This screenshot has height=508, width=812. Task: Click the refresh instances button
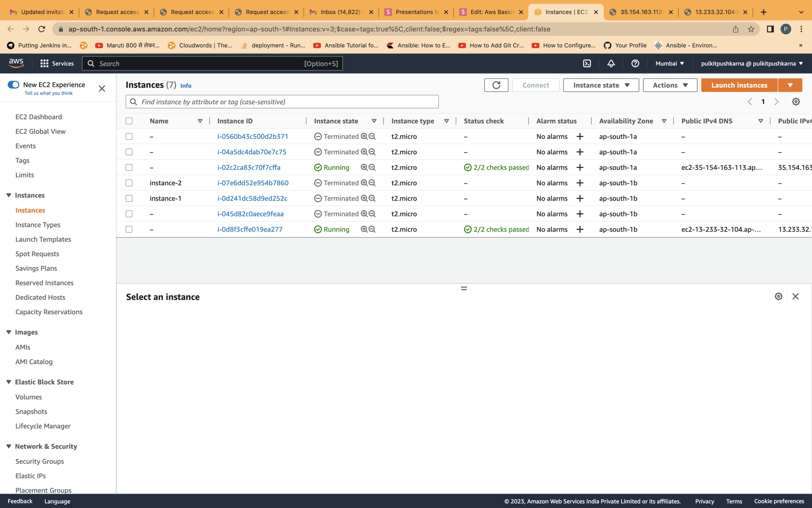[496, 85]
